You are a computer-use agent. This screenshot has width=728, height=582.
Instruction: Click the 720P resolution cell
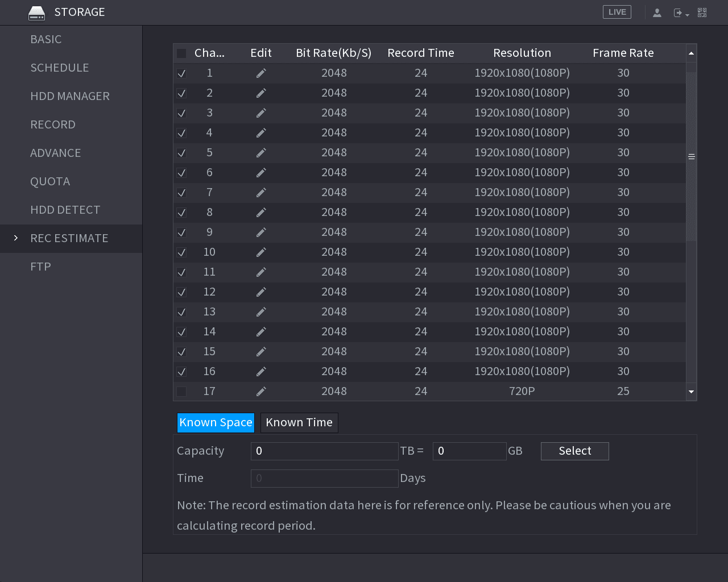[x=522, y=392]
